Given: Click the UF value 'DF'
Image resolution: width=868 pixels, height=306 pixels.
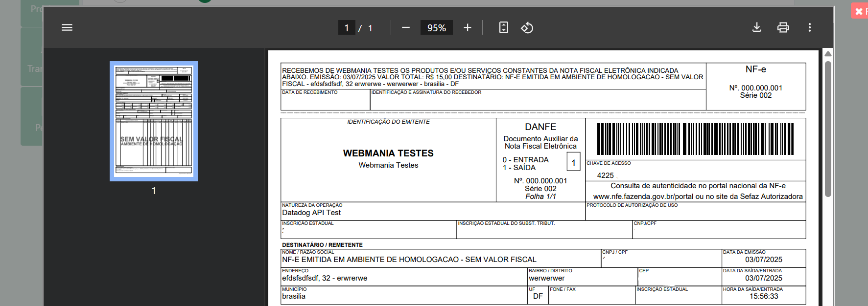Looking at the screenshot, I should 538,296.
